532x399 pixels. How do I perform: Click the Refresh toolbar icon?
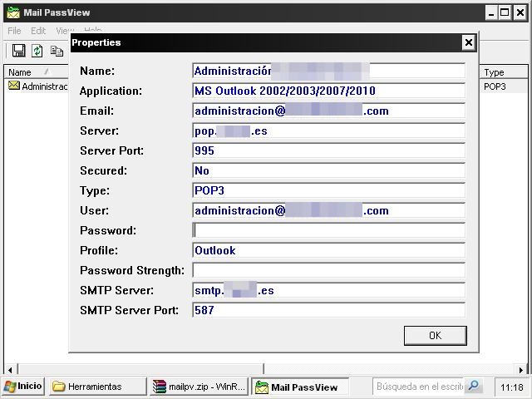[37, 51]
